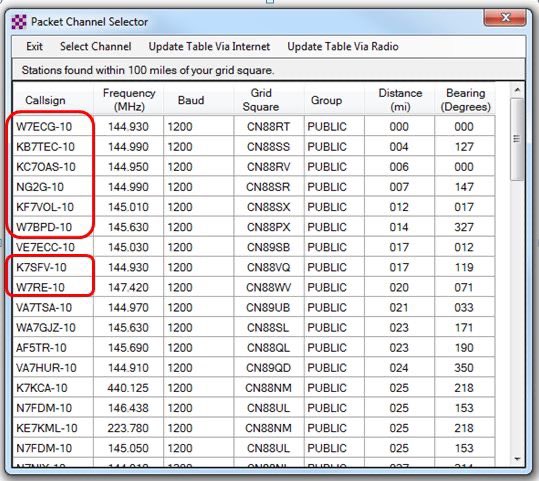Click grid square CN88SR
539x481 pixels.
point(268,187)
